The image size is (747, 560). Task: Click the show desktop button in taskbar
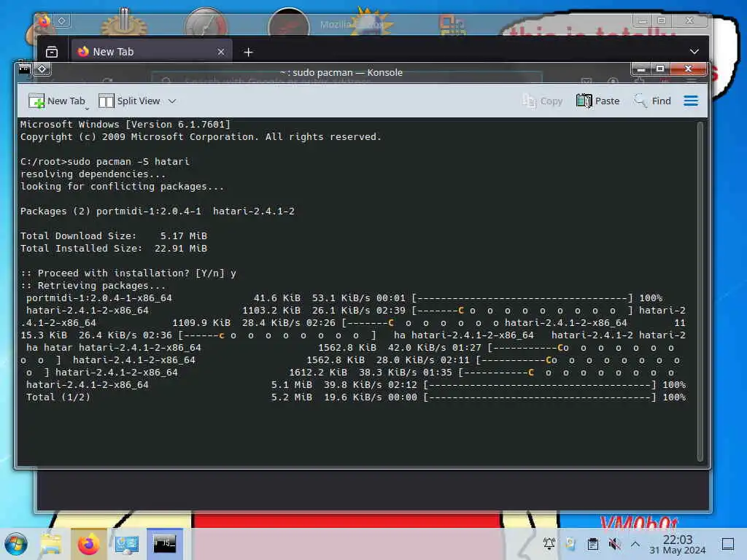(x=728, y=544)
